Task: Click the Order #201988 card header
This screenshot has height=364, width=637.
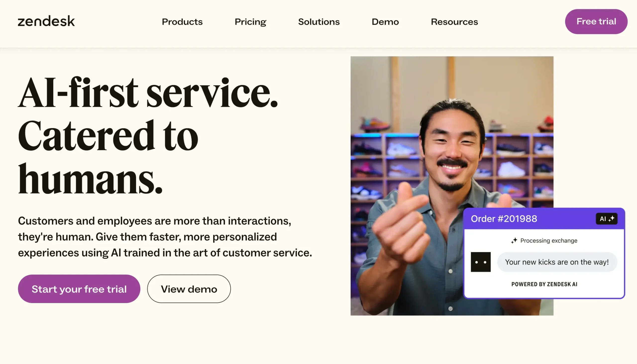Action: (504, 219)
